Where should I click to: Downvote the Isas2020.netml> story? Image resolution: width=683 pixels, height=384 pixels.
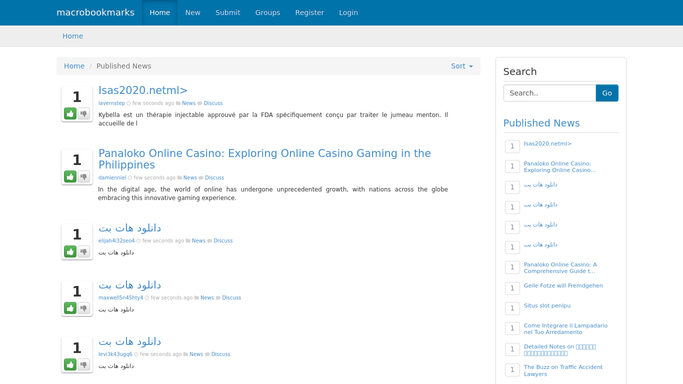(x=84, y=114)
